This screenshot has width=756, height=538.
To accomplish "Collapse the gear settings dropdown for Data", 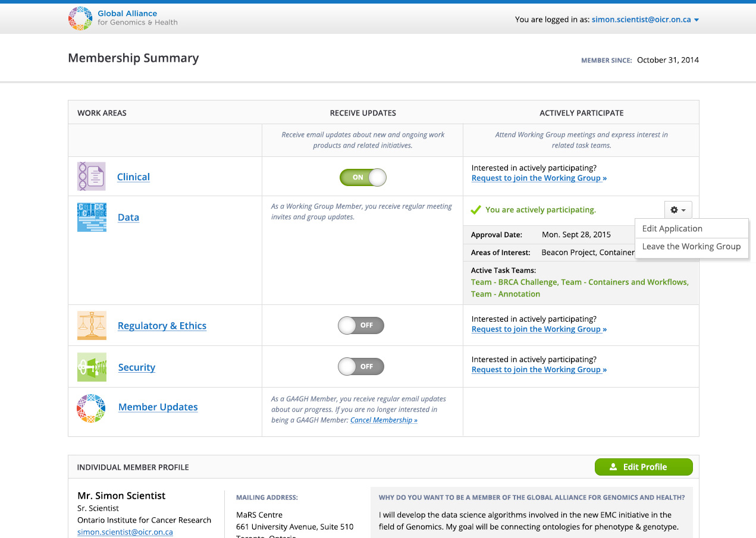I will [x=678, y=210].
